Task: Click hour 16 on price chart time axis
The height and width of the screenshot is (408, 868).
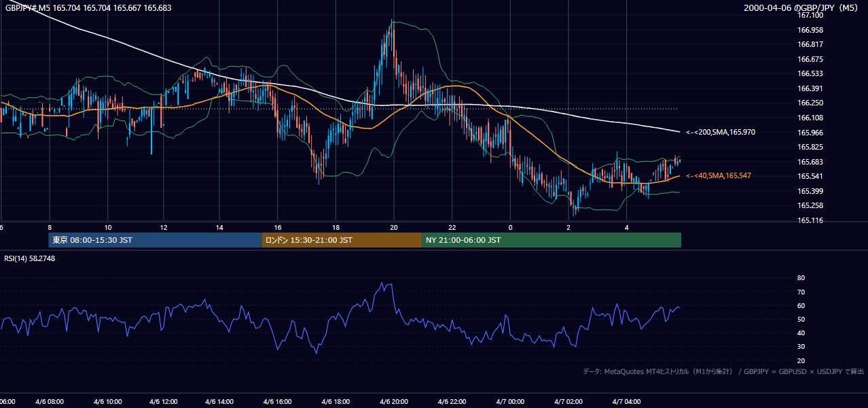Action: click(278, 227)
